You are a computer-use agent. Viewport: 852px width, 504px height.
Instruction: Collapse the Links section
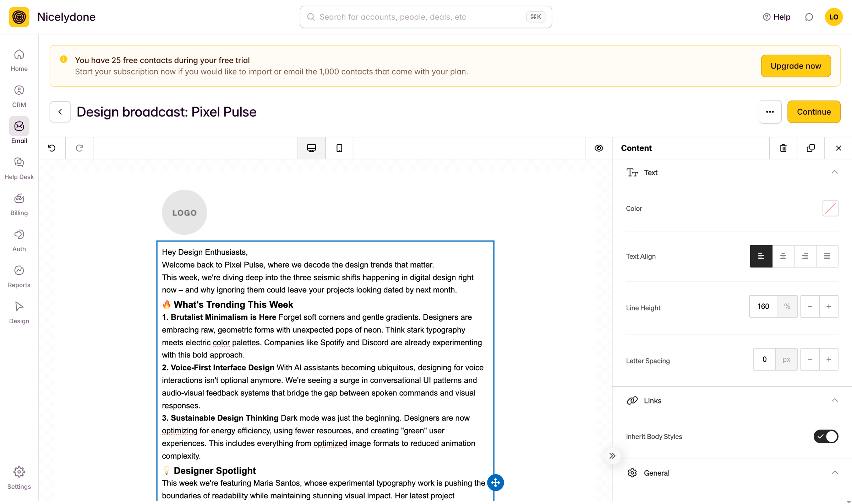835,401
